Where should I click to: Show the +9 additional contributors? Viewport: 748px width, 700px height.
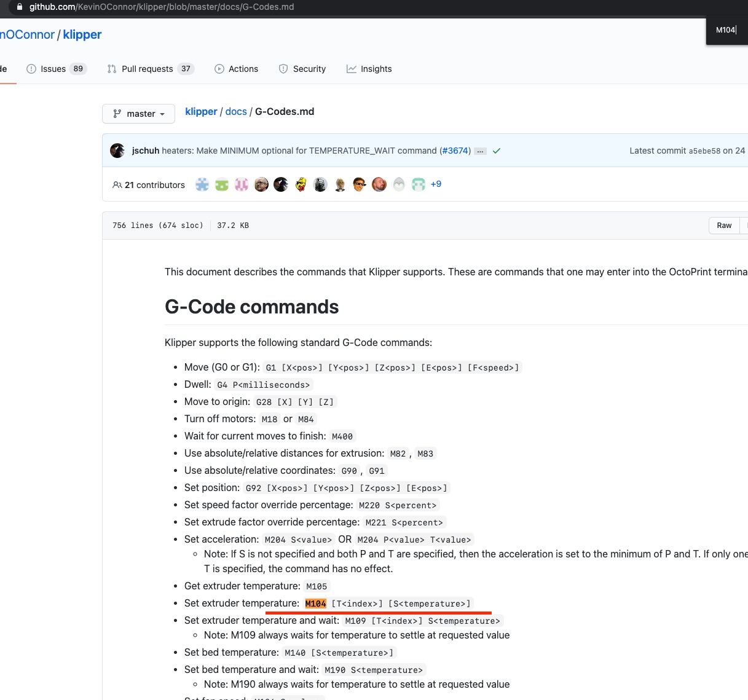436,184
